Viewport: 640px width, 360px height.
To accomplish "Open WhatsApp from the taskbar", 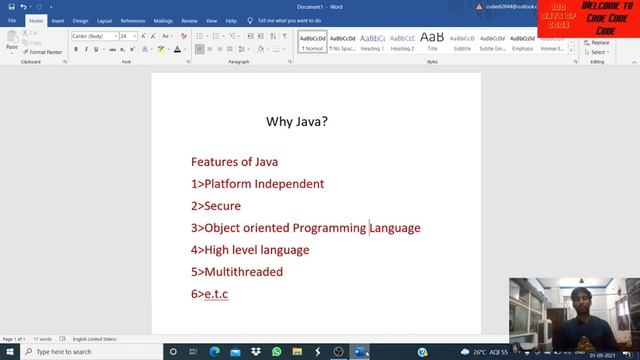I will (276, 351).
